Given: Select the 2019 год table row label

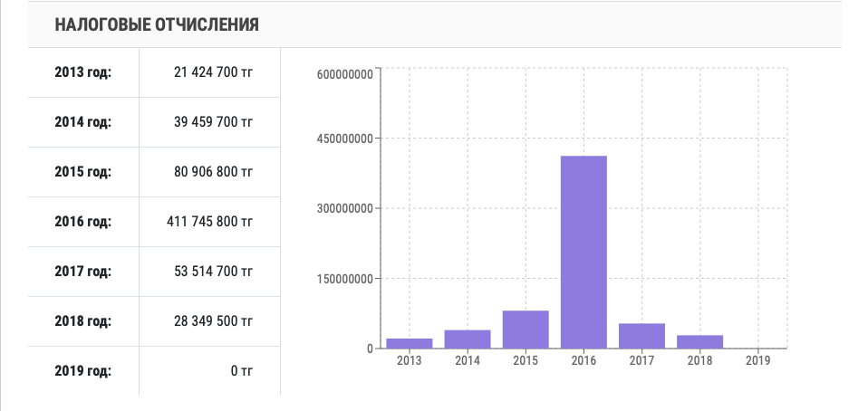Looking at the screenshot, I should click(82, 370).
